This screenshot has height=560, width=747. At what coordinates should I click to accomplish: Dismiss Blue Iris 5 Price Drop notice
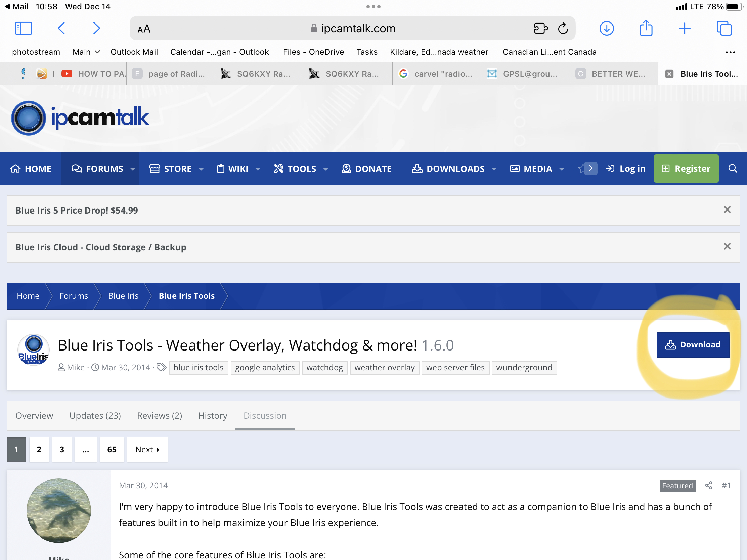[727, 210]
